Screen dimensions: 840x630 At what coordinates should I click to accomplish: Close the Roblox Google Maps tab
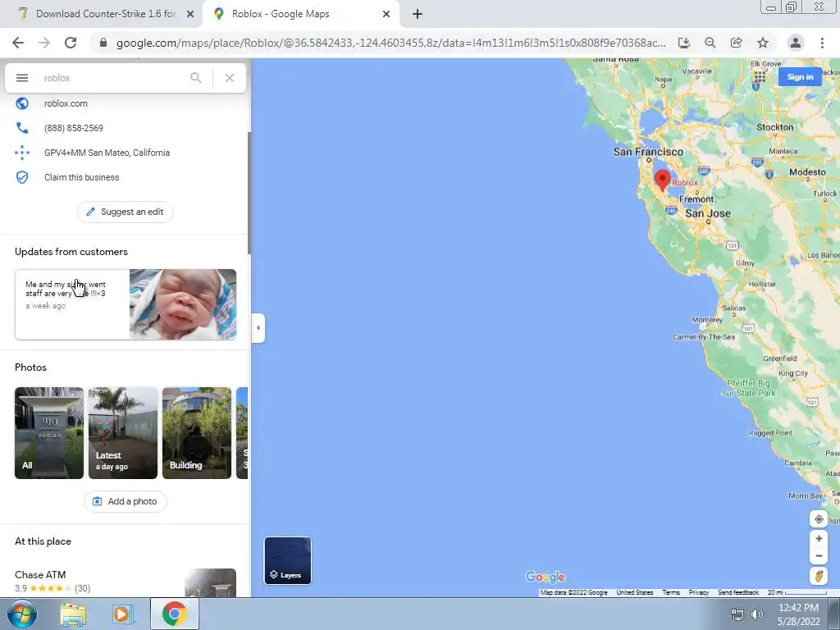[386, 15]
